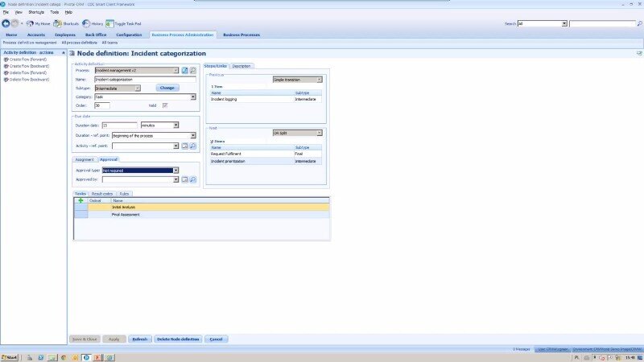The height and width of the screenshot is (362, 644).
Task: Open the record icon beside Activity ref. point
Action: (184, 146)
